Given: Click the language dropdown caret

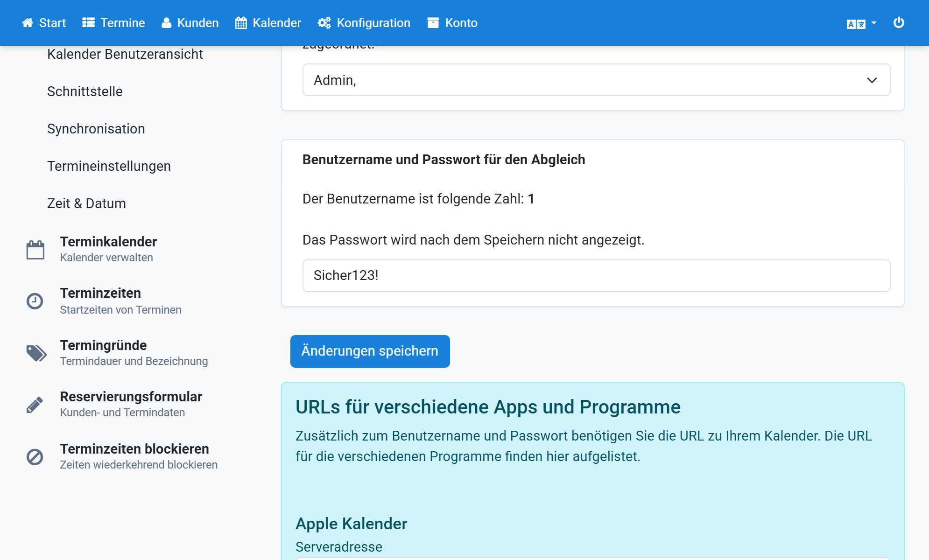Looking at the screenshot, I should coord(874,23).
